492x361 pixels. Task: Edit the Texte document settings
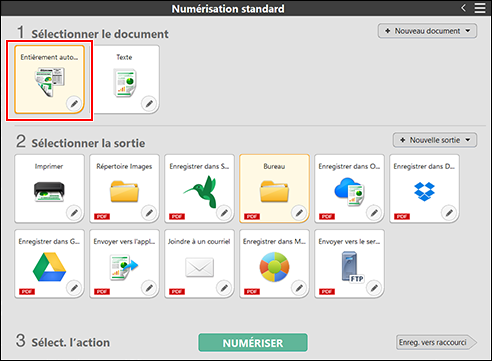[x=149, y=104]
